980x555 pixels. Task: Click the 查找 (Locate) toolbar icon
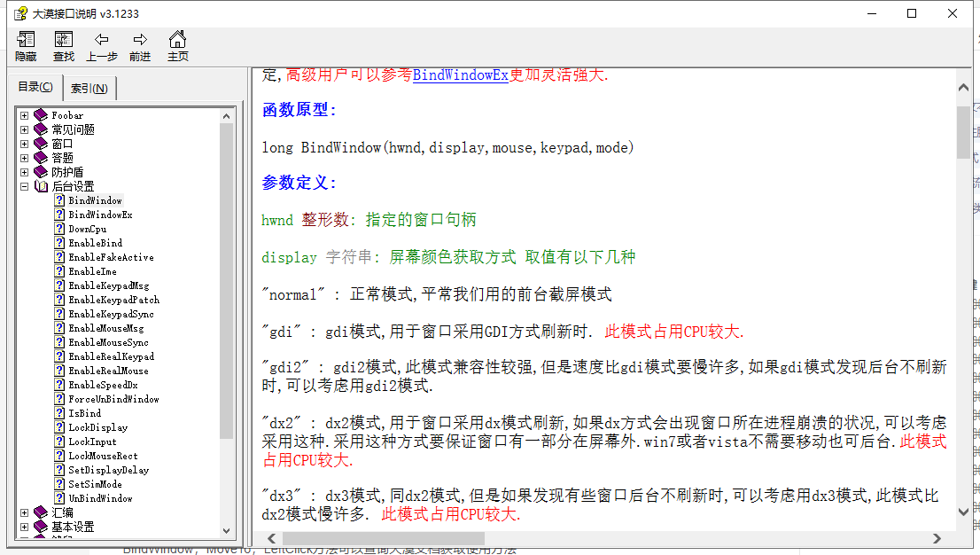tap(63, 39)
